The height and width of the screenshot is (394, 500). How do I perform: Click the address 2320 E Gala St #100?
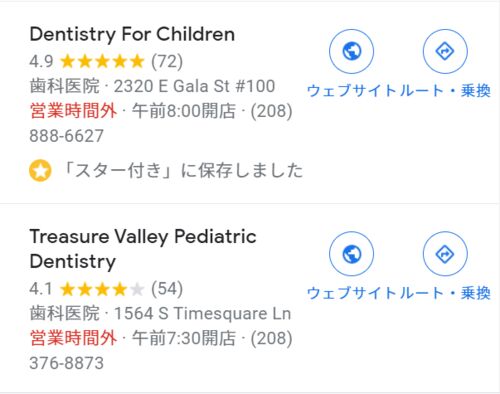[194, 86]
